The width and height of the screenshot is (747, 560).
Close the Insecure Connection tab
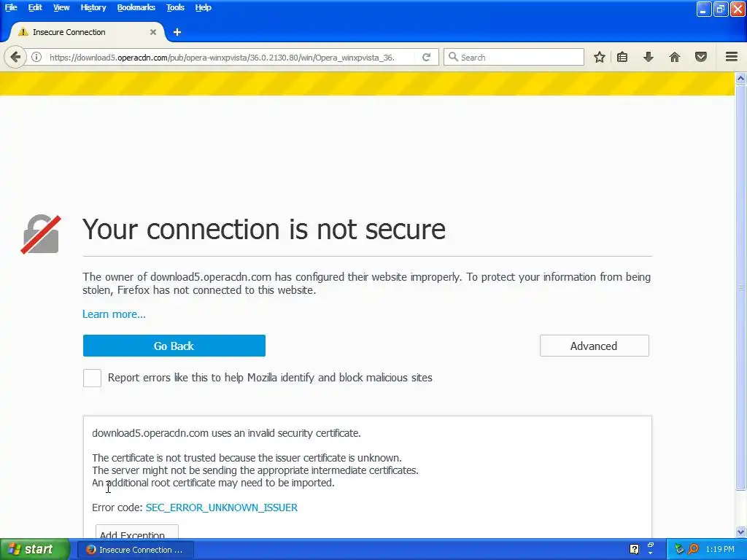point(153,32)
